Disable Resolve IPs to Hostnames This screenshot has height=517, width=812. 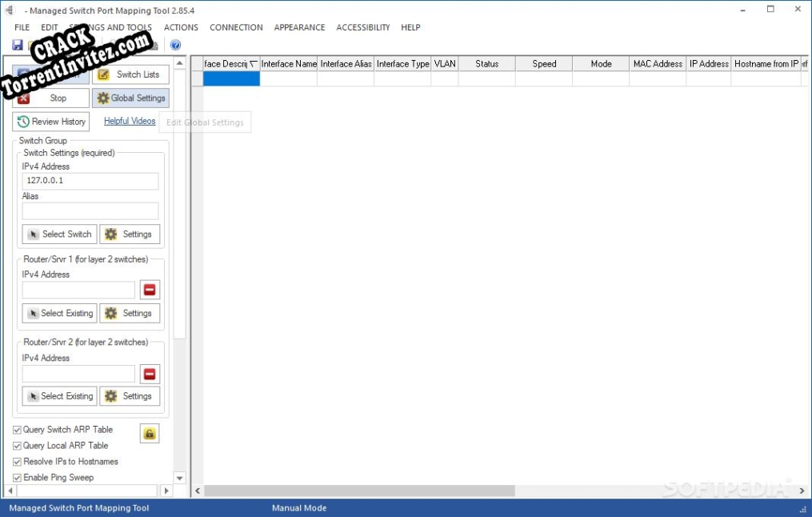pyautogui.click(x=16, y=462)
